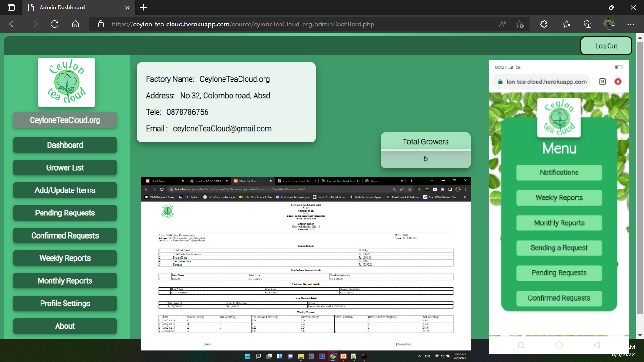Open Add/Update Items page
This screenshot has width=644, height=362.
point(65,190)
